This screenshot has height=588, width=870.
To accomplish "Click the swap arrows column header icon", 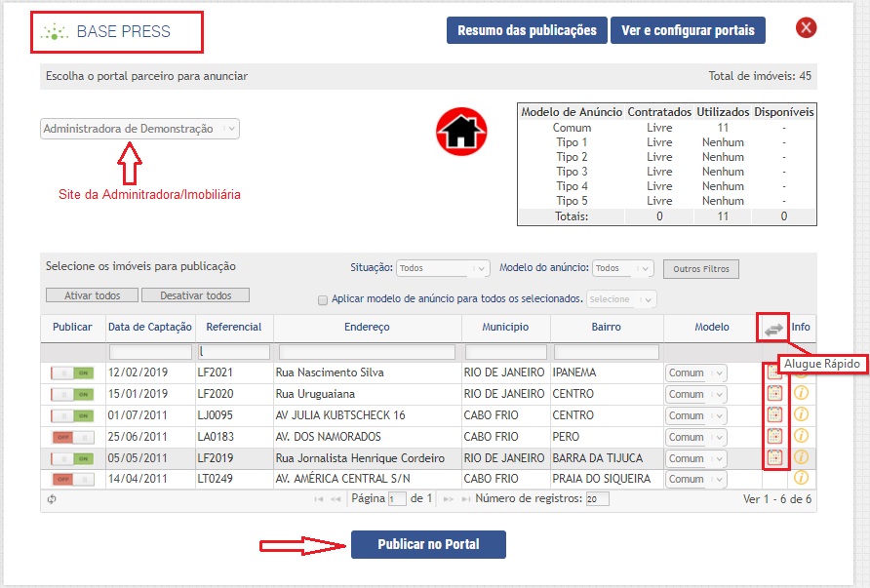I will [773, 329].
